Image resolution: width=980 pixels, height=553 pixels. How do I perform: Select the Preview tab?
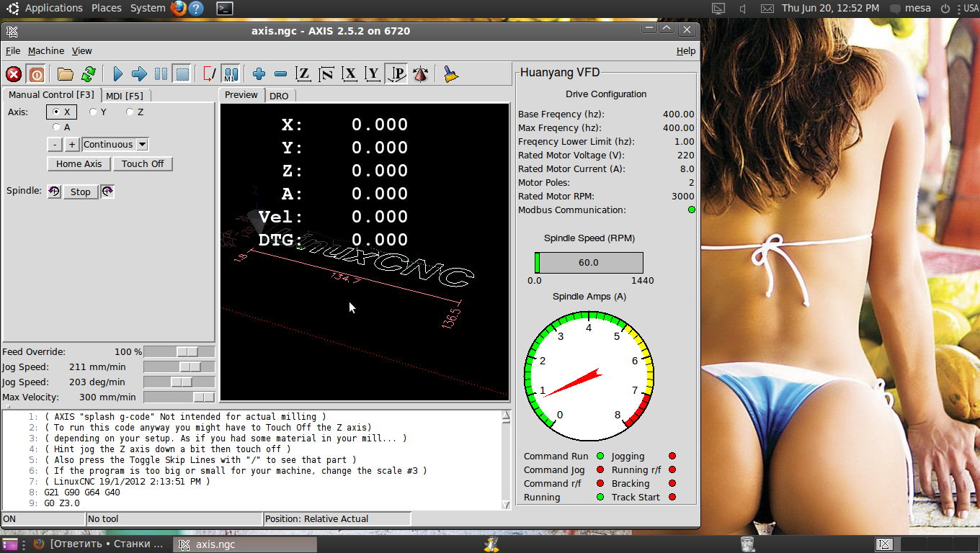pyautogui.click(x=241, y=95)
